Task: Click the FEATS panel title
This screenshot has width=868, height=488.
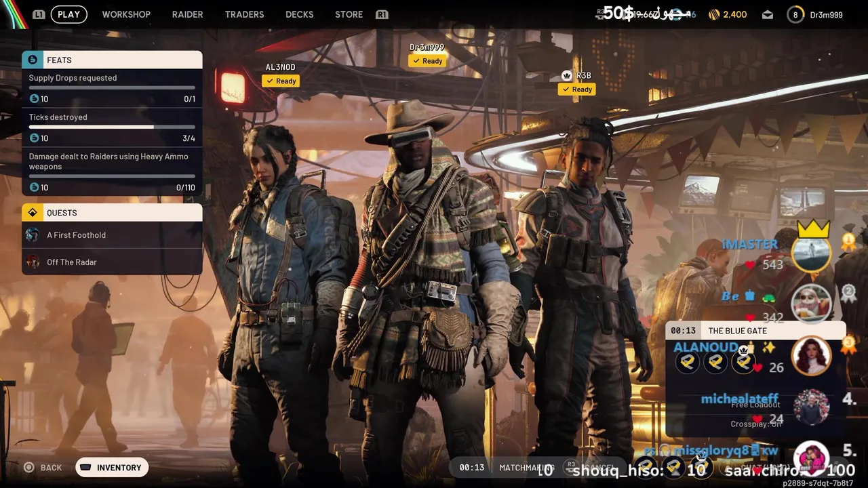Action: click(x=59, y=60)
